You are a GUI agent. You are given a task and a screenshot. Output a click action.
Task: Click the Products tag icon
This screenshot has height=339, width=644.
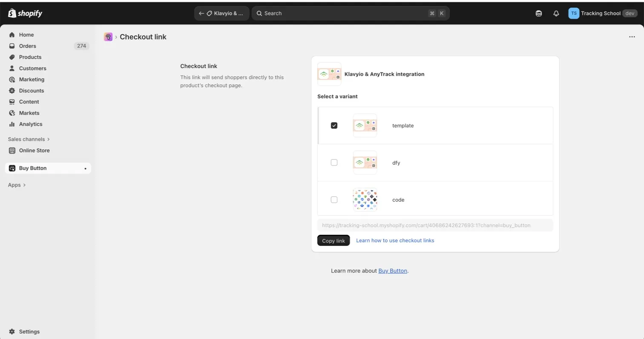point(12,57)
